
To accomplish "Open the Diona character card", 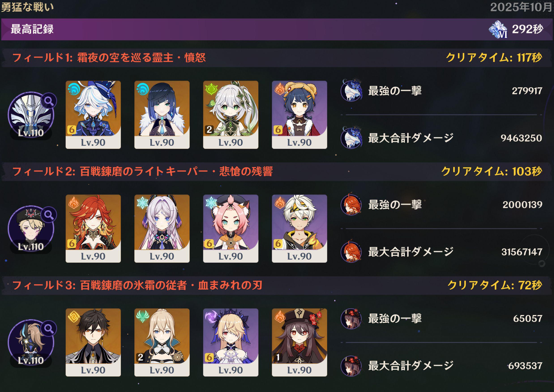I will tap(231, 229).
